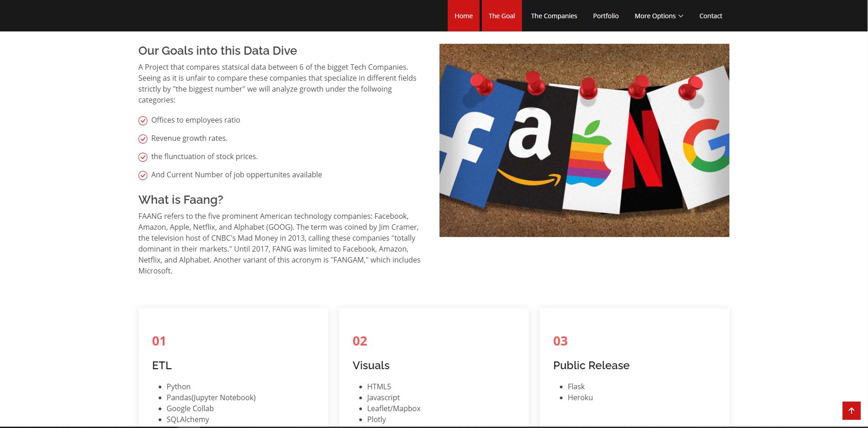
Task: Open the Portfolio nav link
Action: coord(605,16)
